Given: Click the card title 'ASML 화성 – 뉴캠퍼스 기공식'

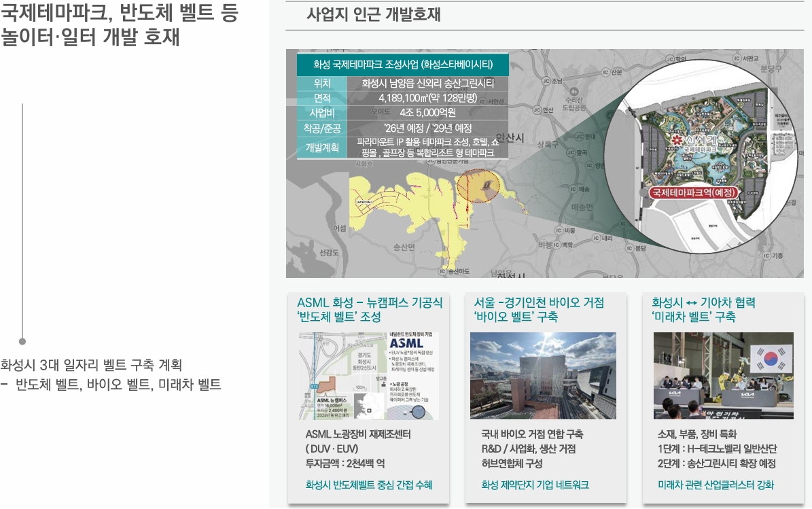Looking at the screenshot, I should pyautogui.click(x=370, y=302).
